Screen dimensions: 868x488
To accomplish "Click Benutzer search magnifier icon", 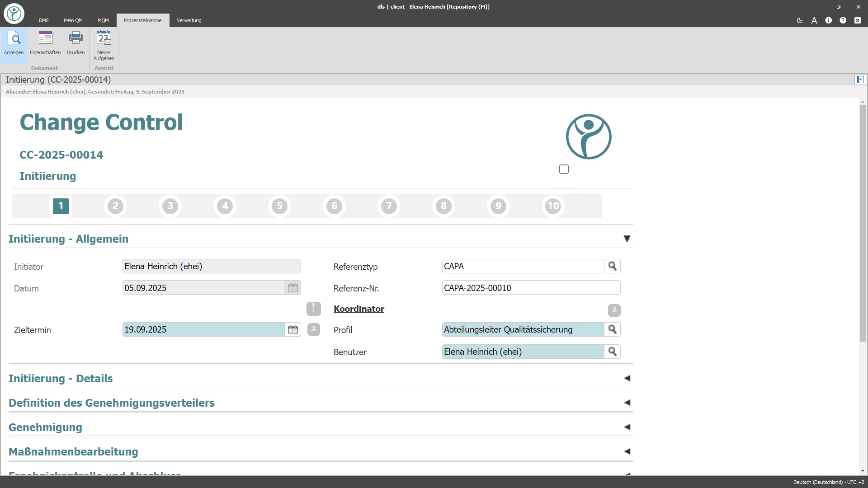I will pos(612,352).
